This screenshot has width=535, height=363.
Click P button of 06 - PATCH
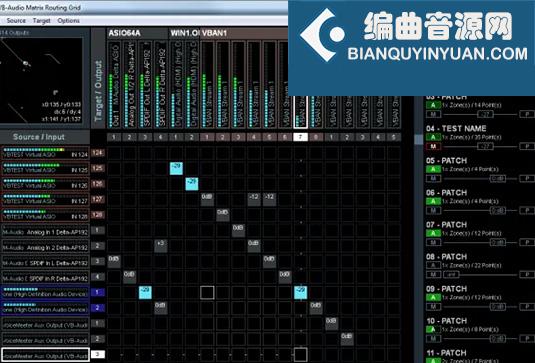pos(527,210)
